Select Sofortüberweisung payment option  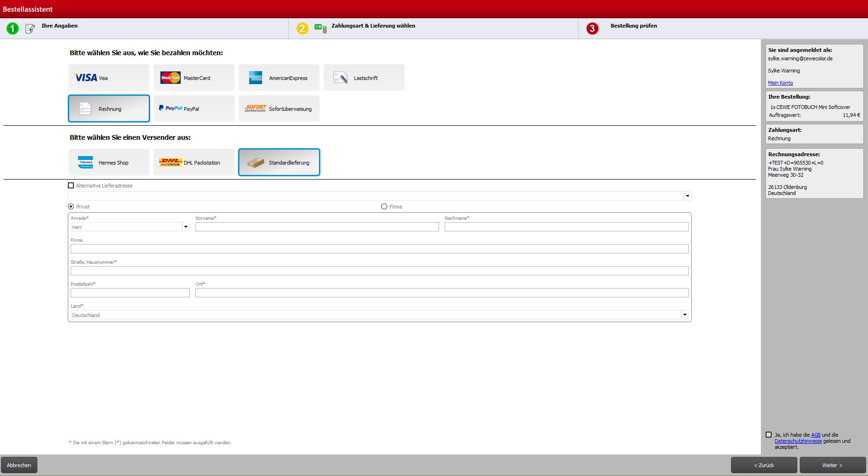(x=279, y=108)
